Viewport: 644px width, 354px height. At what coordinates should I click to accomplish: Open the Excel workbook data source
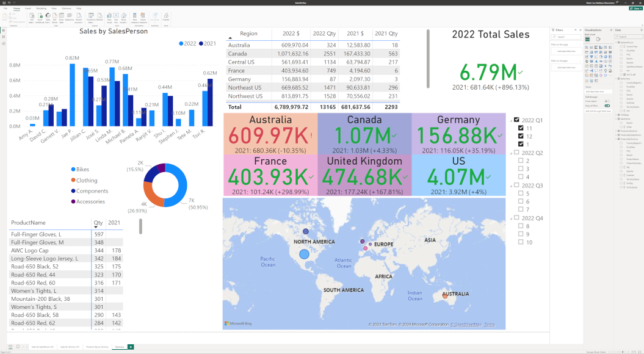click(40, 18)
